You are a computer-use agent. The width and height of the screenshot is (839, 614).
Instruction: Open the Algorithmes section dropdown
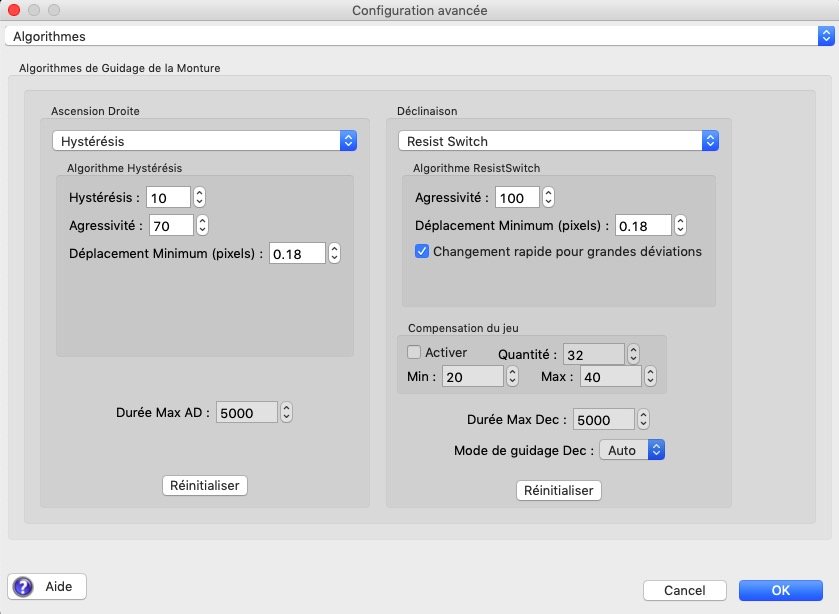(x=420, y=36)
